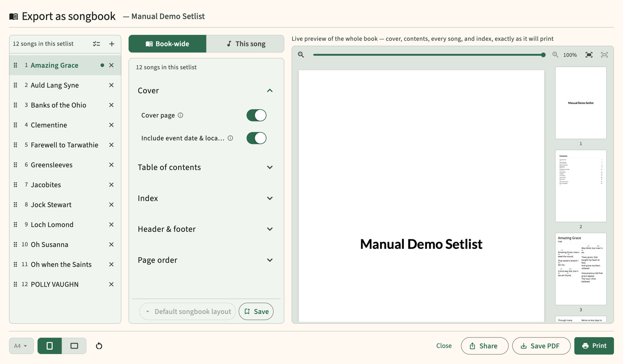Add a song with the plus icon
623x364 pixels.
click(x=112, y=44)
